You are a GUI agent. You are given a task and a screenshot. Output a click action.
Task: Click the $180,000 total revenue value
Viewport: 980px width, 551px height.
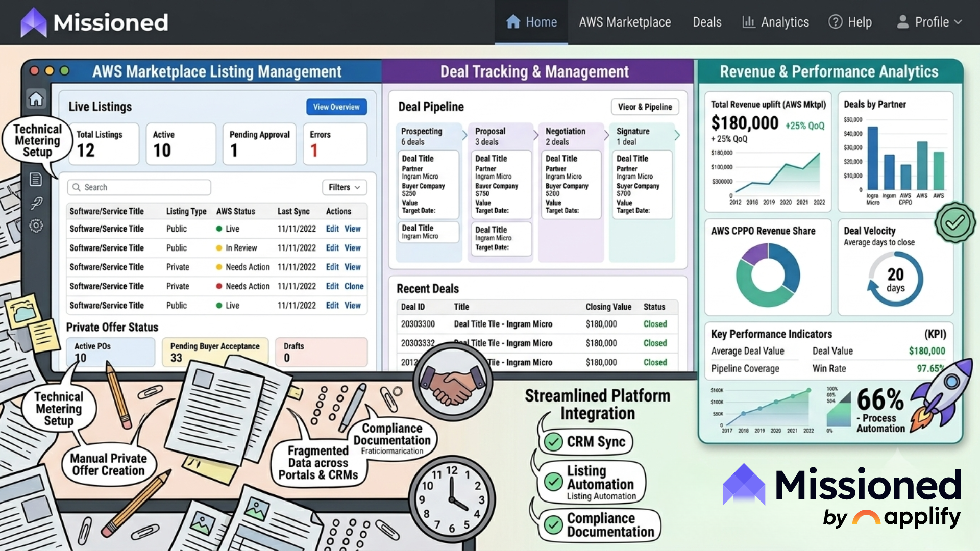point(745,123)
